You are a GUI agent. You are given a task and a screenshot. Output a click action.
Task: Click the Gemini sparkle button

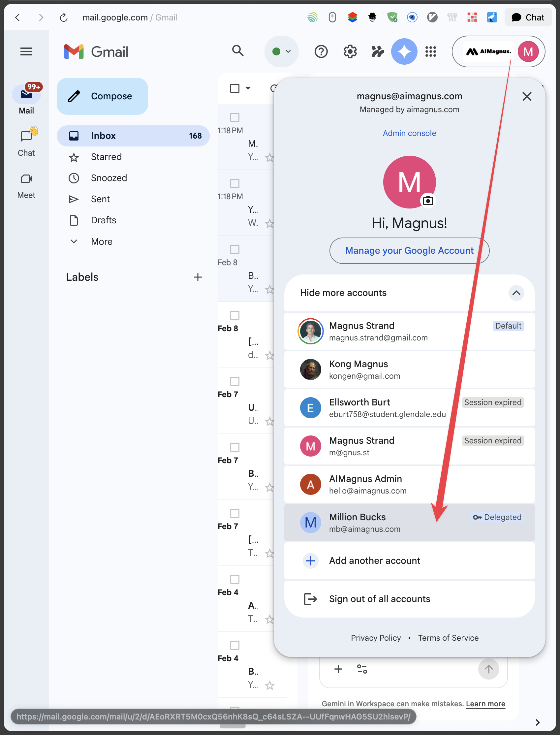coord(404,52)
